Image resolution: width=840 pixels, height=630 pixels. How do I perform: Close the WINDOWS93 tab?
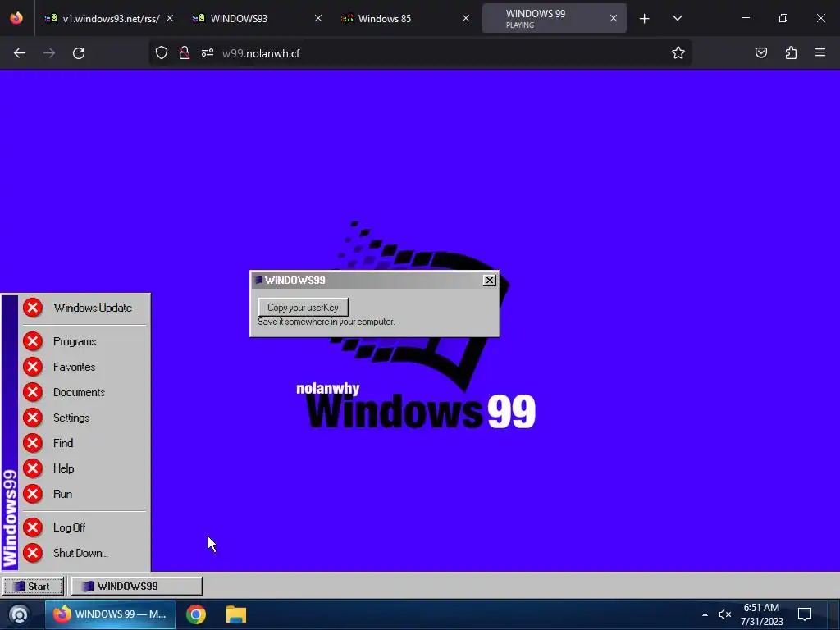coord(317,18)
